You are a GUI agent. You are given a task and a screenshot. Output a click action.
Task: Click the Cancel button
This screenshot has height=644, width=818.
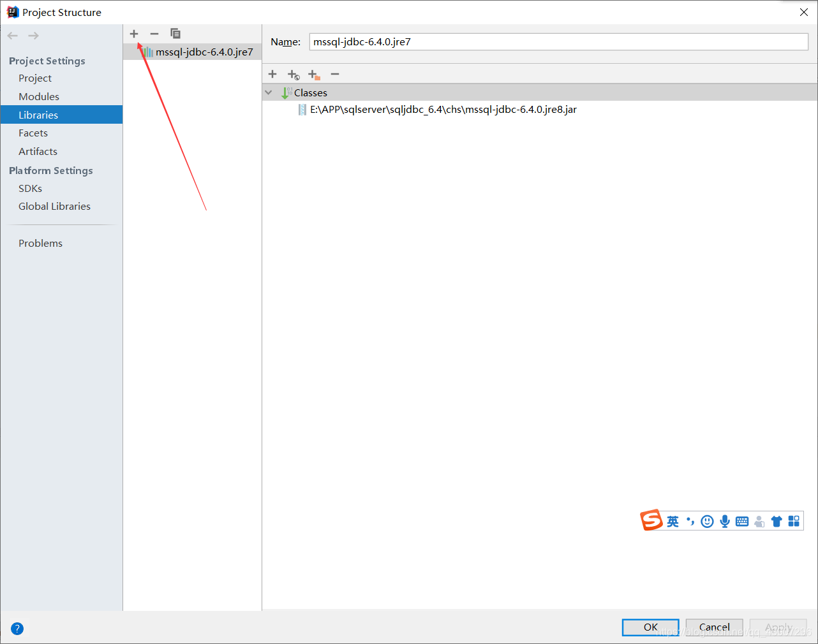[x=715, y=627]
